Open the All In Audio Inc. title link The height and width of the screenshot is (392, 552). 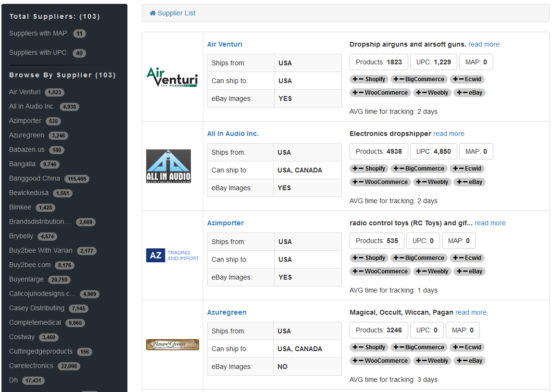233,134
